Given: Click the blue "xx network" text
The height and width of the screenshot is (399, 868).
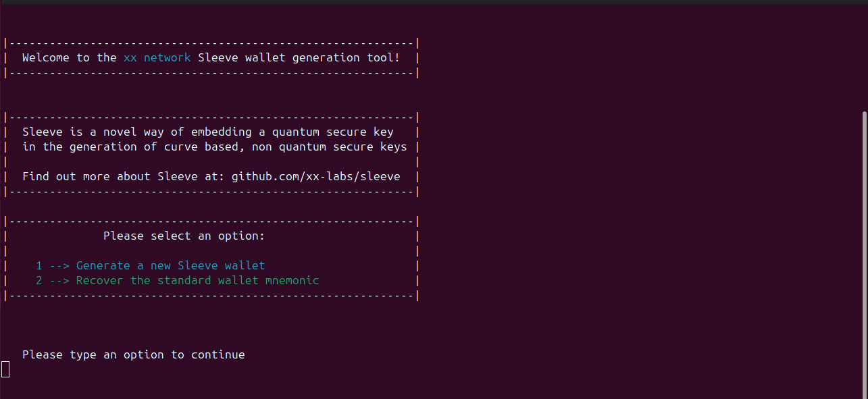Looking at the screenshot, I should point(157,58).
